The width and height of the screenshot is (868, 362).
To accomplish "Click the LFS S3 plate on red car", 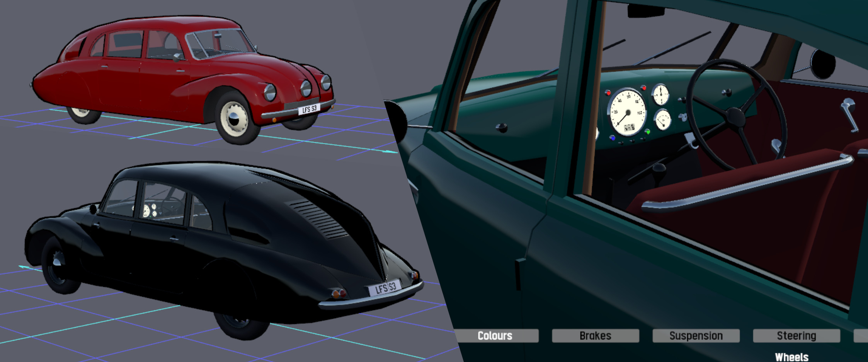I will coord(309,109).
